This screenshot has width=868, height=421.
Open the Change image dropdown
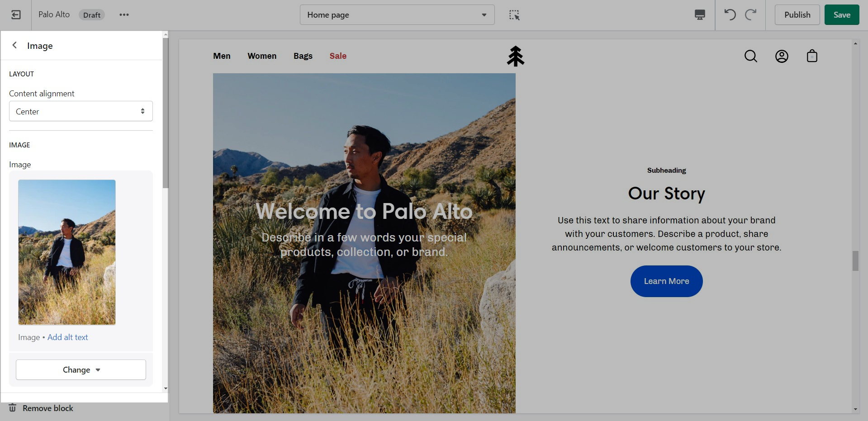81,370
